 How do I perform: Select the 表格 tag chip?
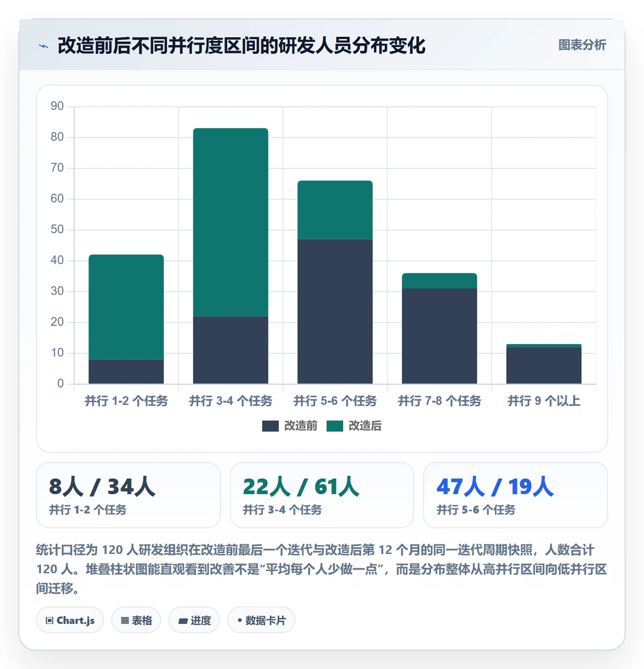[136, 620]
